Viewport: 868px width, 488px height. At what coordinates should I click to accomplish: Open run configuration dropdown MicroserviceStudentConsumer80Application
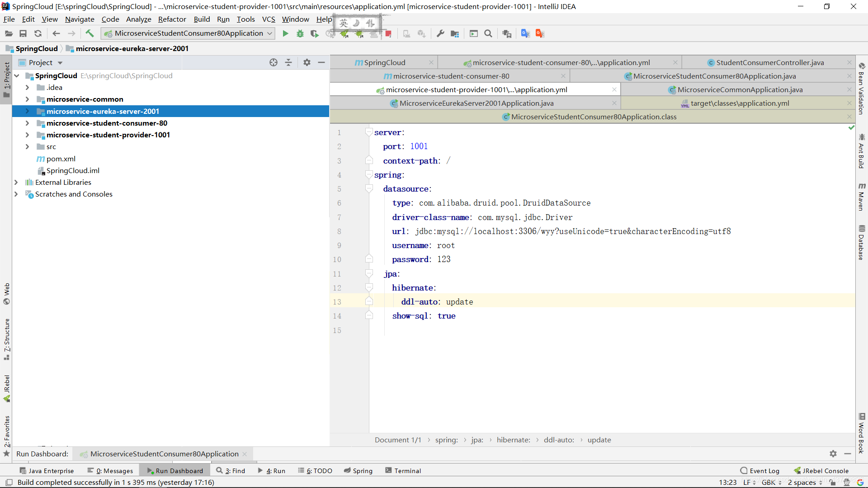[188, 33]
